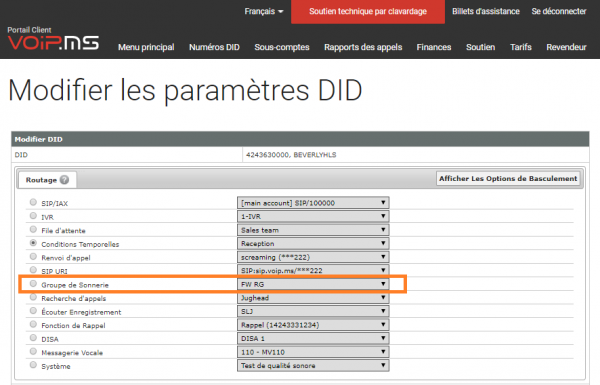Select the Messagerie Vocale radio button

(33, 351)
